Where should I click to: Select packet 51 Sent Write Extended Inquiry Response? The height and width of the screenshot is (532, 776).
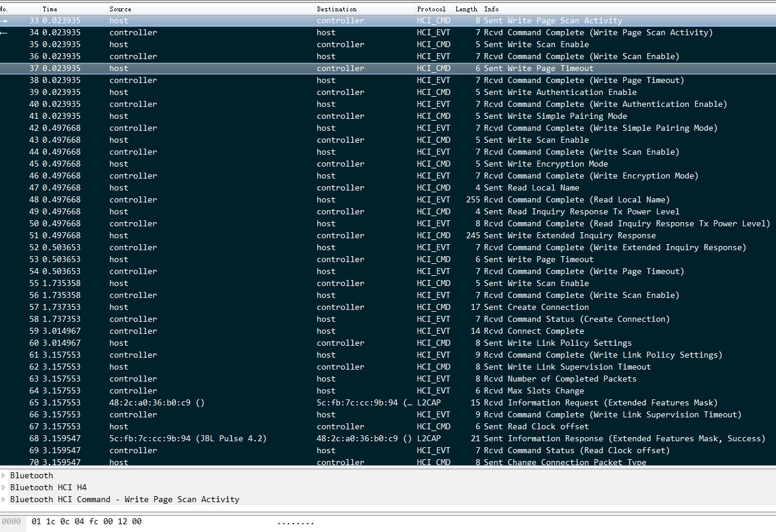point(388,236)
